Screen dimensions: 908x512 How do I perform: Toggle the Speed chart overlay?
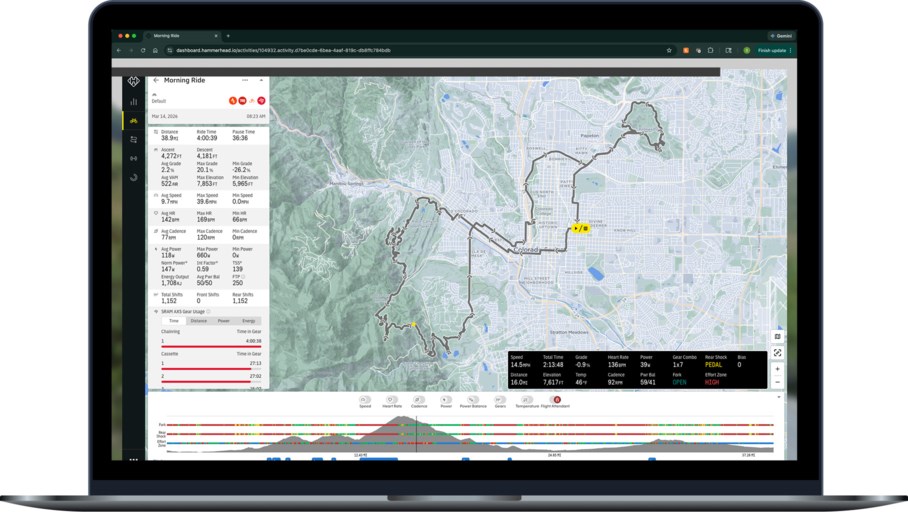pyautogui.click(x=365, y=401)
